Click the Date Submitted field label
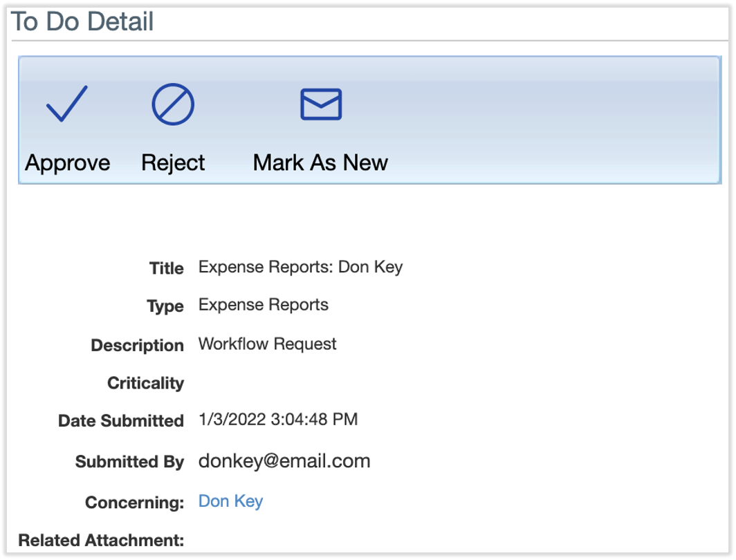736x560 pixels. coord(120,420)
